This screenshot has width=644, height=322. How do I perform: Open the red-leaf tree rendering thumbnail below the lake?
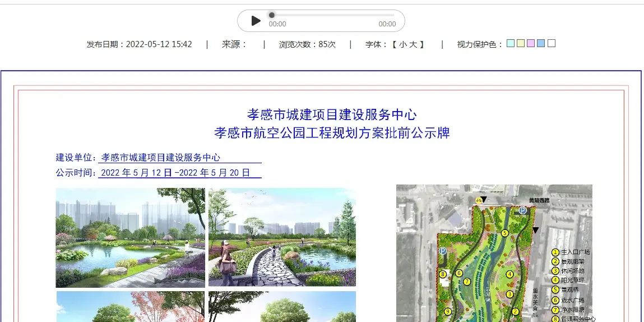point(130,307)
